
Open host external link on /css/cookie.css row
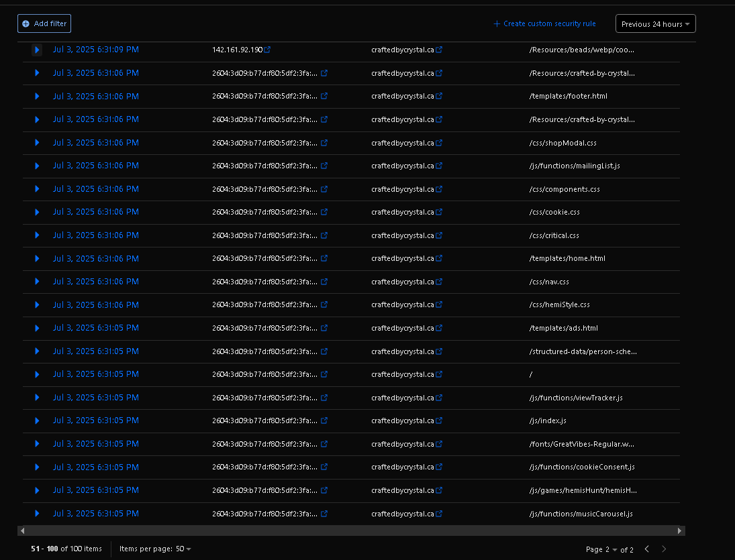click(x=439, y=212)
